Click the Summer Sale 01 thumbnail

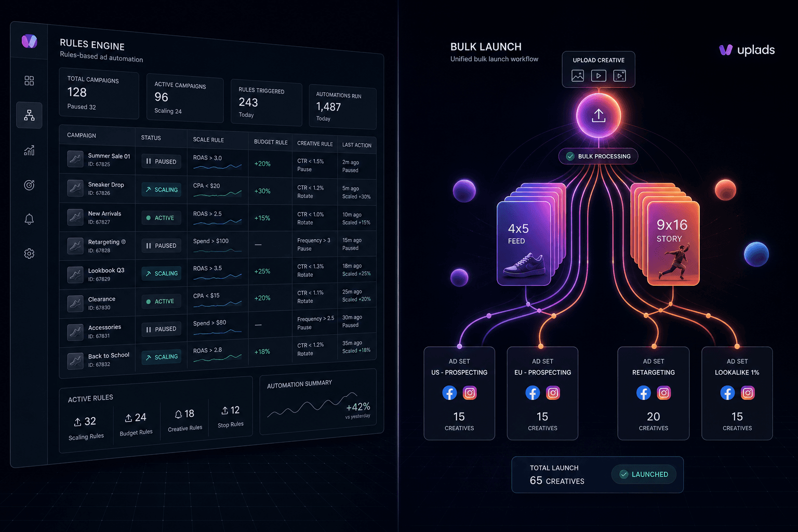point(75,158)
